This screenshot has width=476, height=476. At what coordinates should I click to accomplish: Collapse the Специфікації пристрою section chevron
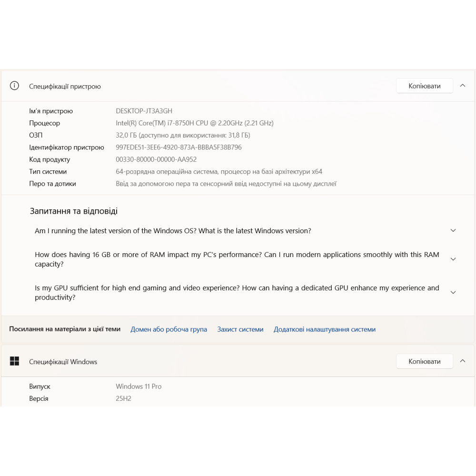coord(462,86)
